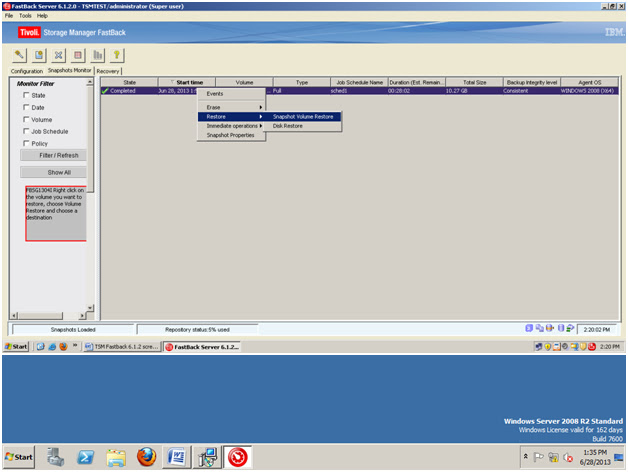Click the Show All button
Image resolution: width=628 pixels, height=472 pixels.
[54, 172]
